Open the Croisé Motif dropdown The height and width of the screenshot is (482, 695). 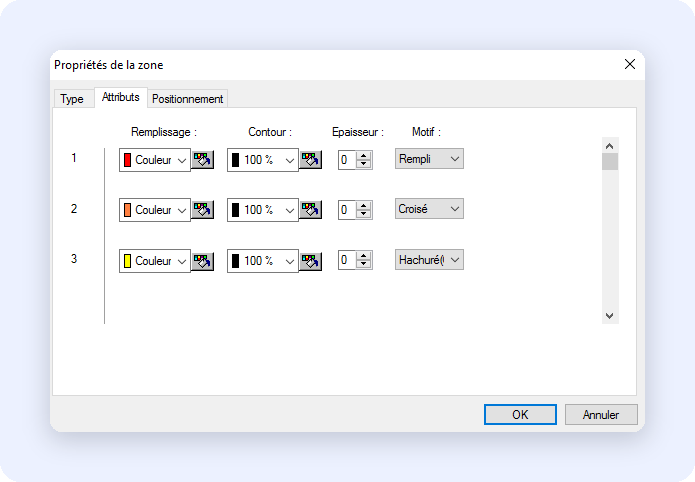click(429, 209)
